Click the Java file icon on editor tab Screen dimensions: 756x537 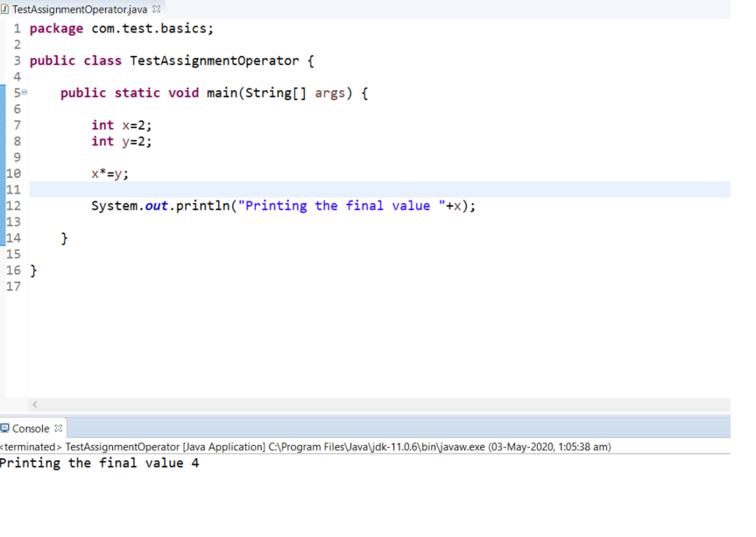(5, 9)
